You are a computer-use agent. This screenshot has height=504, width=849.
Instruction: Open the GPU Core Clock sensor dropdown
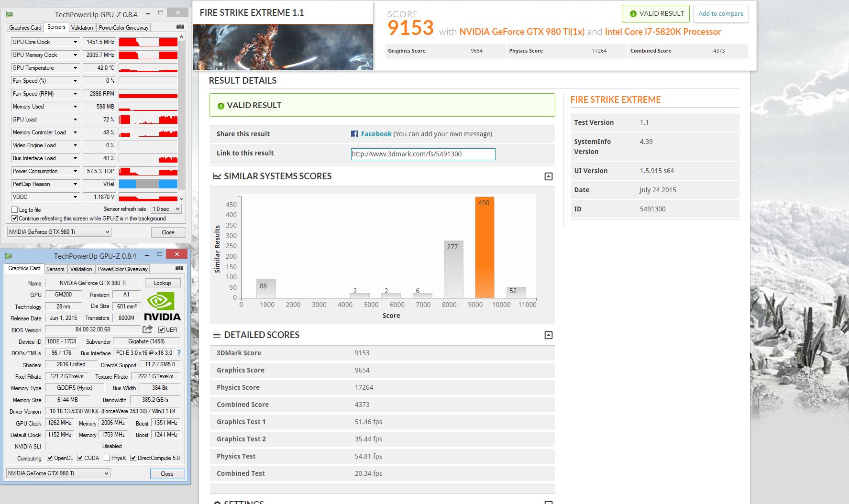pyautogui.click(x=75, y=42)
